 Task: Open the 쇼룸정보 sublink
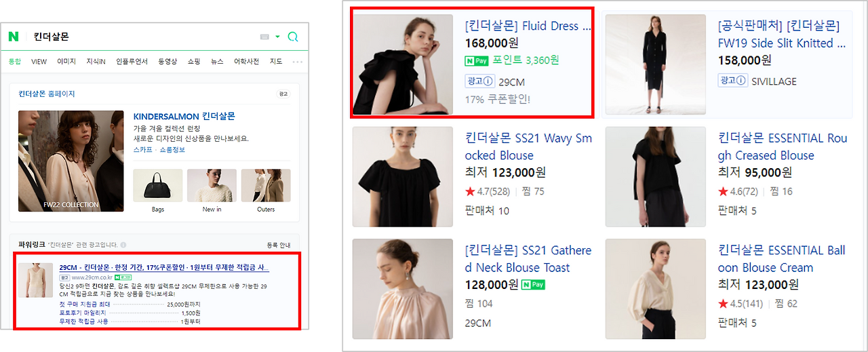tap(172, 149)
